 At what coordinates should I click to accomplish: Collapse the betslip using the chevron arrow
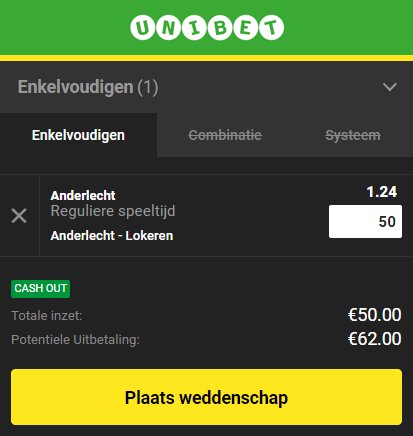389,87
